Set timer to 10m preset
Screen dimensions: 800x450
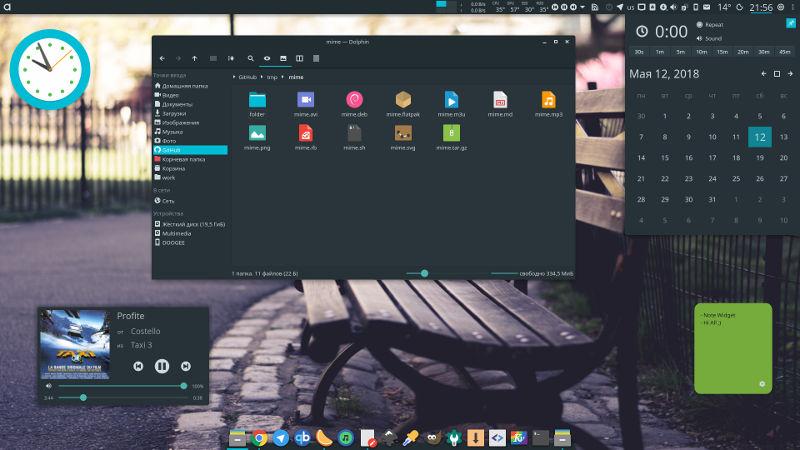pyautogui.click(x=702, y=51)
